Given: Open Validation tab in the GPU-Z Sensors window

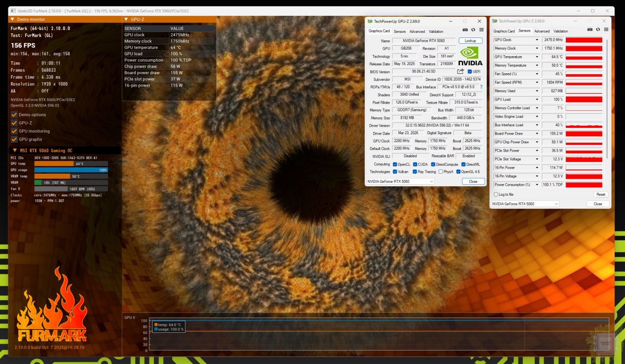Looking at the screenshot, I should (560, 31).
